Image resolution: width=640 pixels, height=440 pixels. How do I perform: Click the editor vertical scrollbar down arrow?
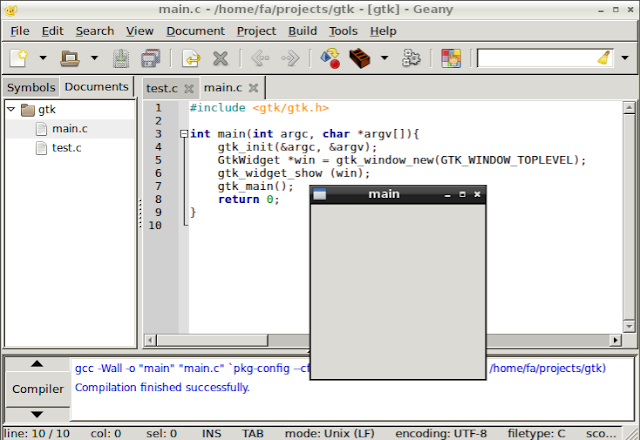pyautogui.click(x=629, y=326)
